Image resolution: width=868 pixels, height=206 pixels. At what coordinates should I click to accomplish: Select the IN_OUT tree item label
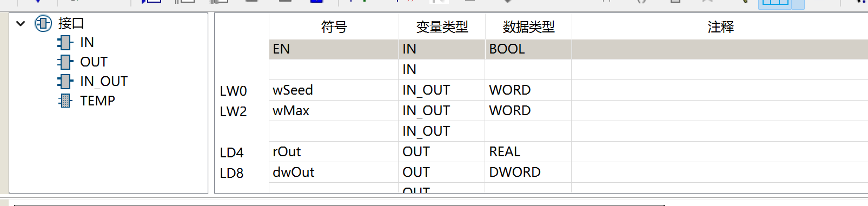(104, 82)
